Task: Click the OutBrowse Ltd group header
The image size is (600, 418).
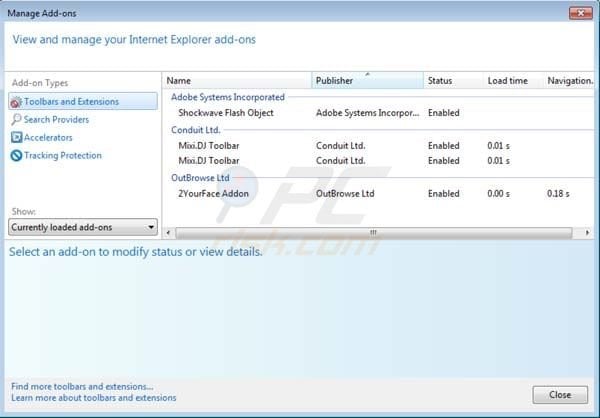Action: pos(200,178)
